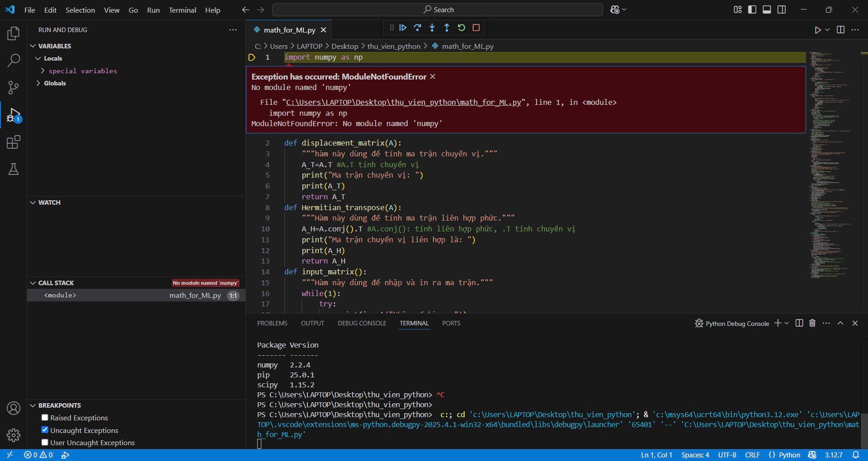Click the debug Step Over button
Screen dimensions: 868x461
coord(417,28)
